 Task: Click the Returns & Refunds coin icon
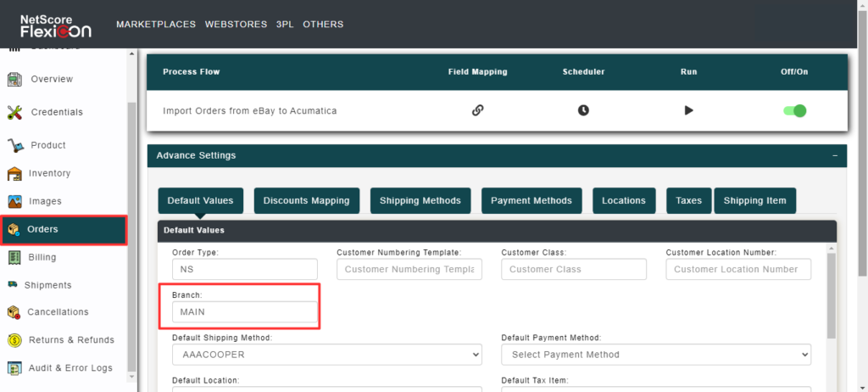[x=14, y=340]
